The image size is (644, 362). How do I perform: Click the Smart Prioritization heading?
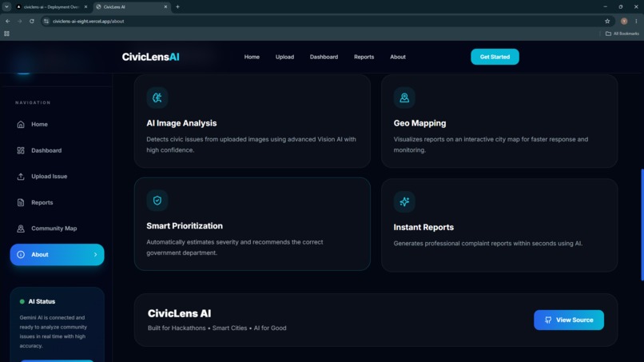click(x=185, y=226)
